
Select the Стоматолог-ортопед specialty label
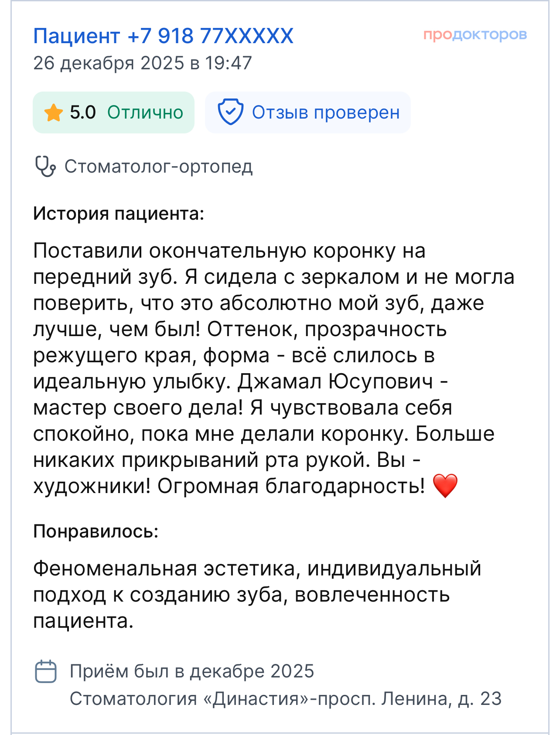tap(159, 167)
